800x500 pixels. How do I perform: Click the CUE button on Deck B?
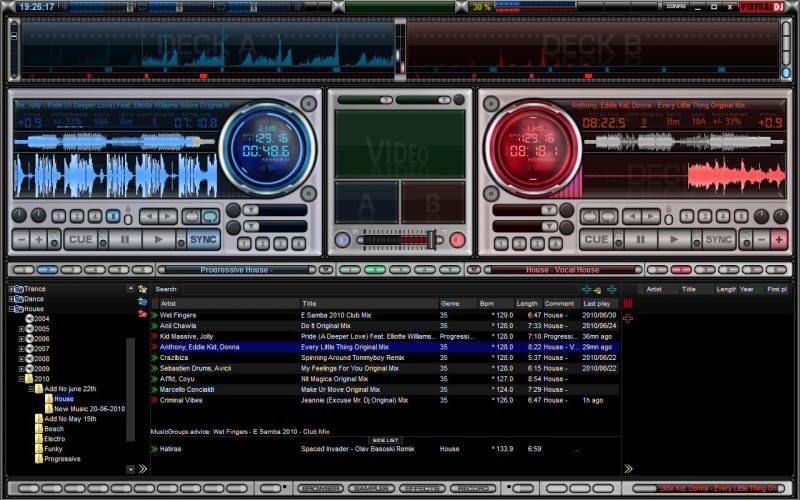tap(596, 239)
